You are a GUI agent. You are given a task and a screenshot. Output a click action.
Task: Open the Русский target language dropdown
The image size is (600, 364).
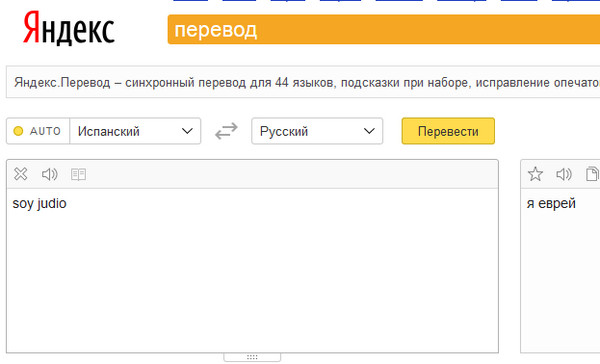(x=317, y=131)
